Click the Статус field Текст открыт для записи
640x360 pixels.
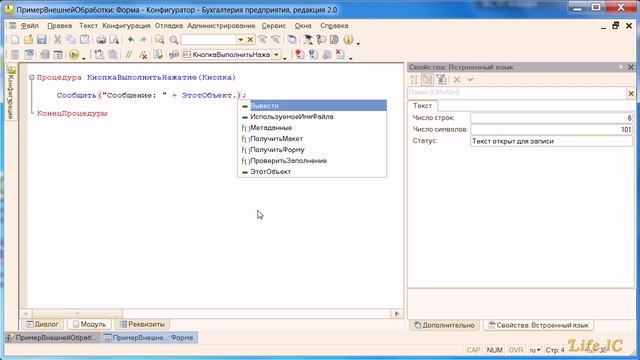tap(551, 141)
